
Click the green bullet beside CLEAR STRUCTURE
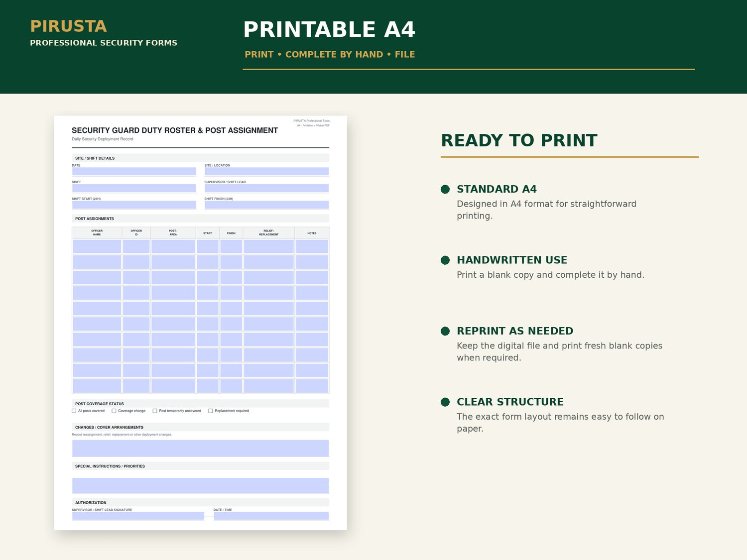point(445,402)
